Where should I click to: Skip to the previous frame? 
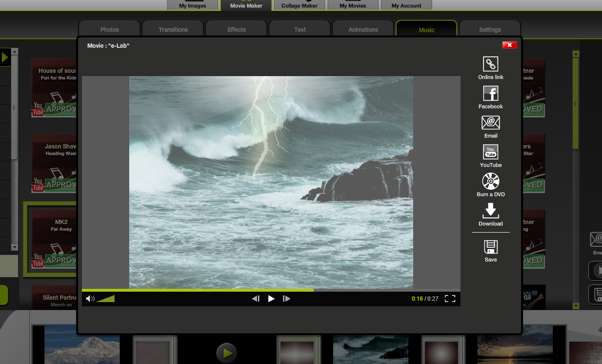[256, 298]
